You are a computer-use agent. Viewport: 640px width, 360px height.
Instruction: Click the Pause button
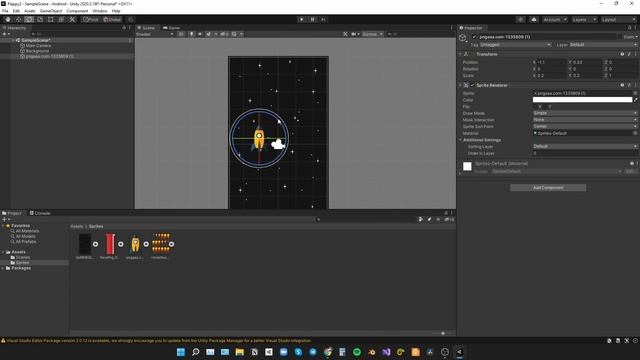coord(313,20)
